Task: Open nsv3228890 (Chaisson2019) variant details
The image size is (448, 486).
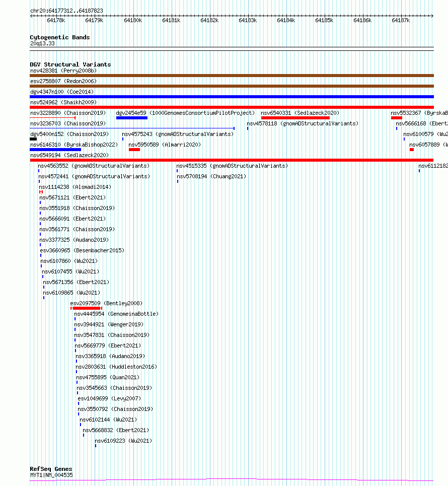Action: (68, 113)
